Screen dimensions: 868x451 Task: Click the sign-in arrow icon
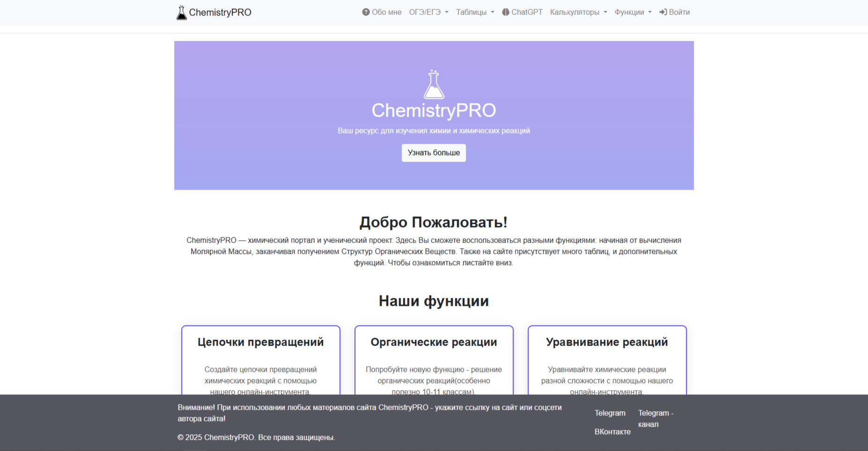663,12
